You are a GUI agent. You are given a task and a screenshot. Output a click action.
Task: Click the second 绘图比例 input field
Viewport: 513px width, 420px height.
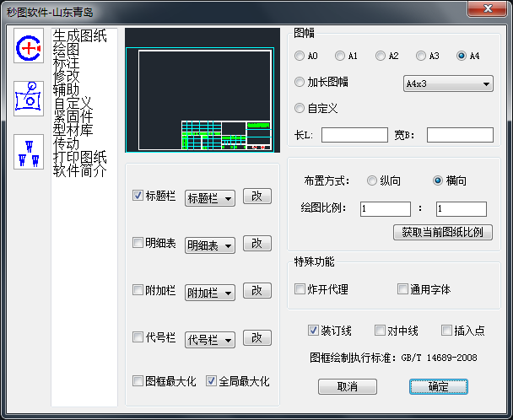(462, 208)
